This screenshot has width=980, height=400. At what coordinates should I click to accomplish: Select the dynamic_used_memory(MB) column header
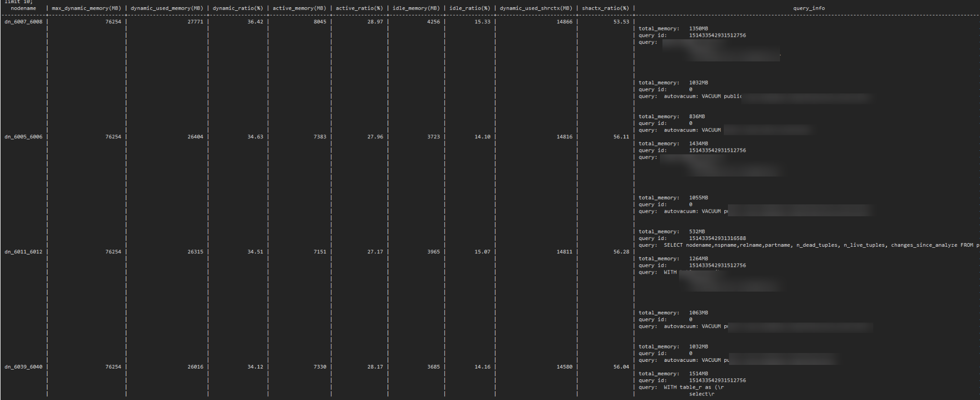[167, 8]
